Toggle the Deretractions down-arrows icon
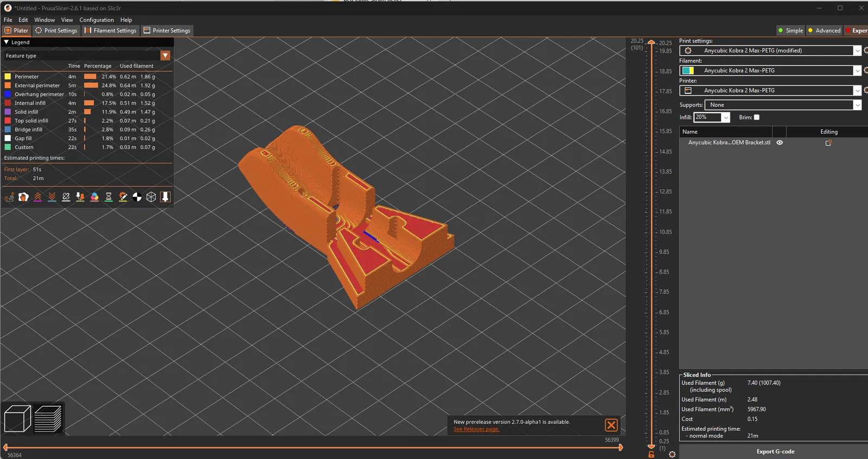The image size is (868, 459). point(52,197)
